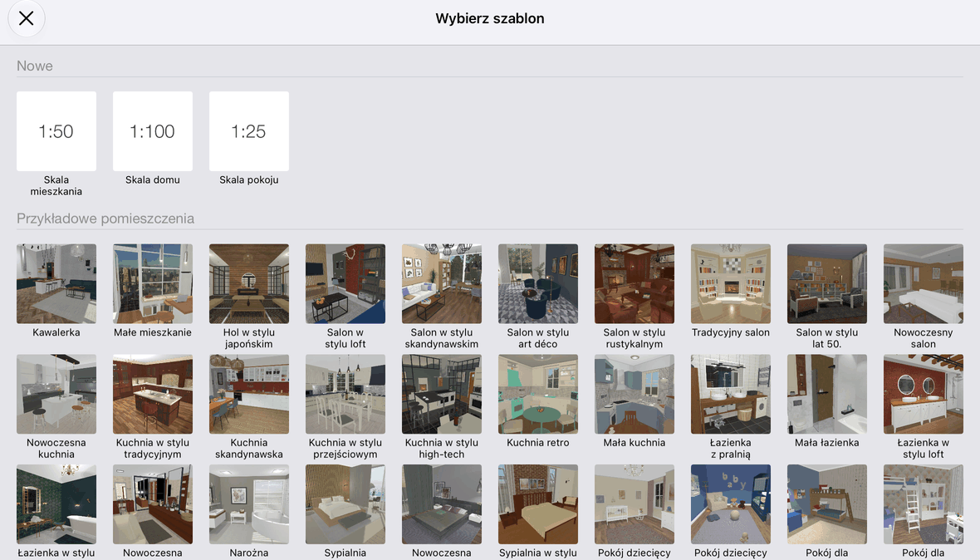This screenshot has height=560, width=980.
Task: Select the Nowoczesny salon template
Action: [x=923, y=284]
